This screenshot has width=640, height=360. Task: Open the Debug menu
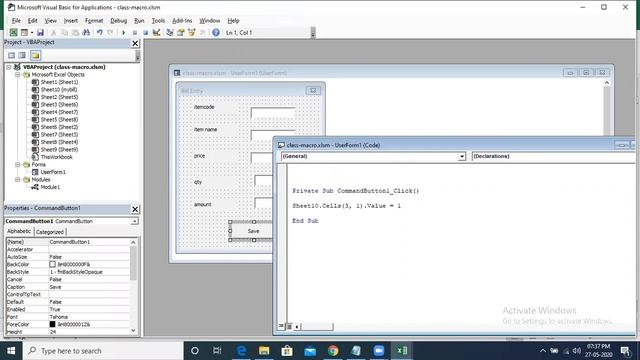(118, 20)
